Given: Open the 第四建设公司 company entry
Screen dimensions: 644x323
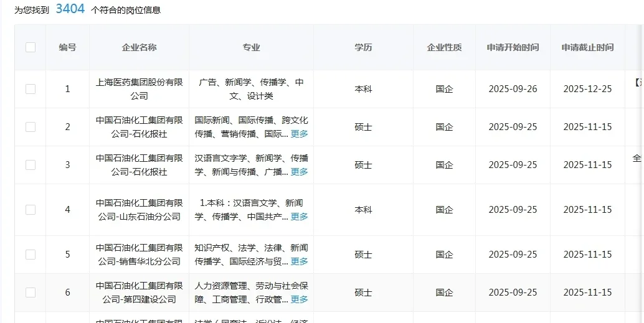Looking at the screenshot, I should click(x=140, y=293).
